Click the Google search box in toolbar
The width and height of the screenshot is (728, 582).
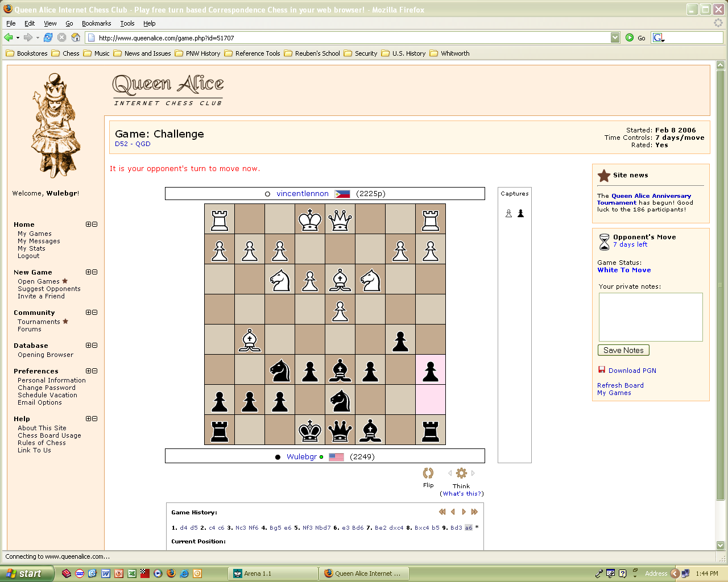(687, 38)
